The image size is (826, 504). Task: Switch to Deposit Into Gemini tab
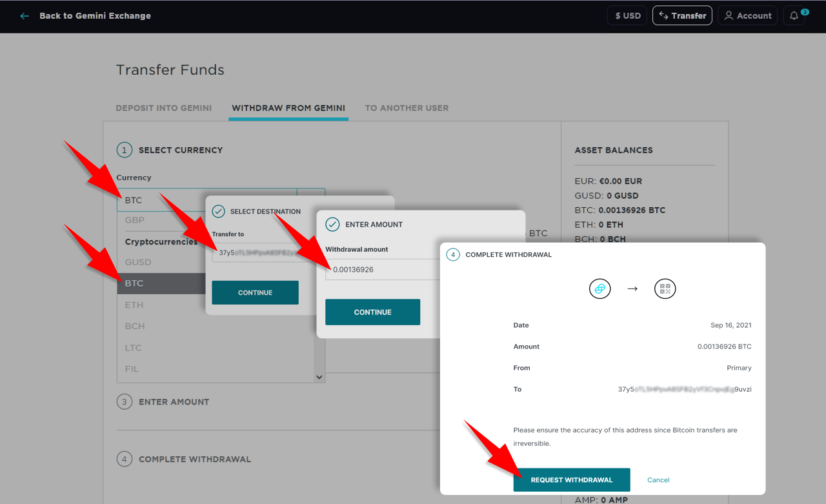click(x=164, y=108)
